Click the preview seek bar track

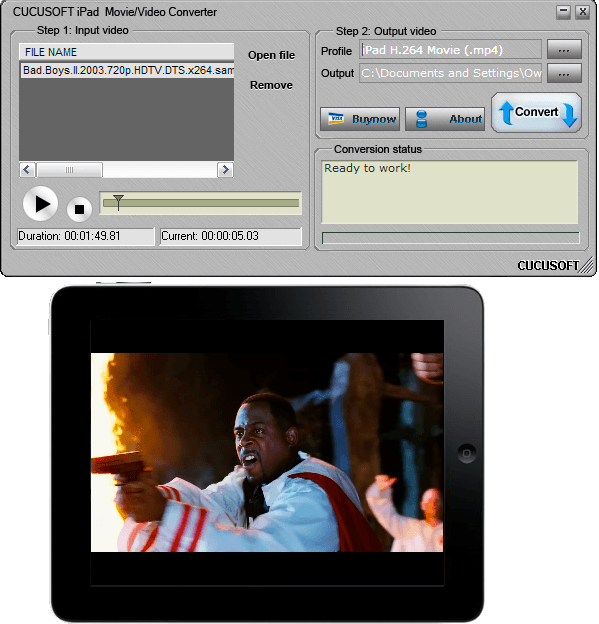click(x=201, y=203)
